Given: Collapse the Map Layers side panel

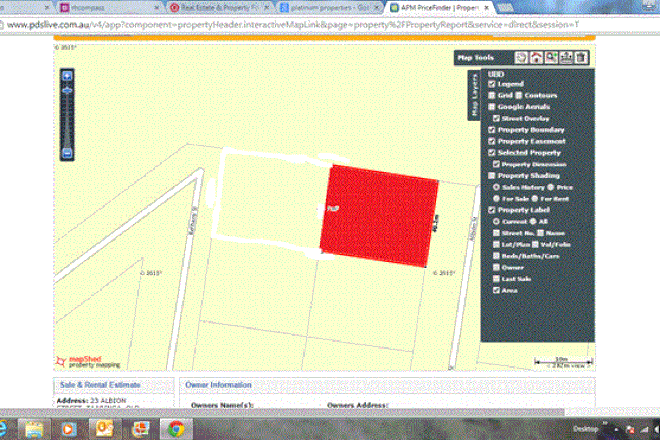Looking at the screenshot, I should [x=475, y=98].
